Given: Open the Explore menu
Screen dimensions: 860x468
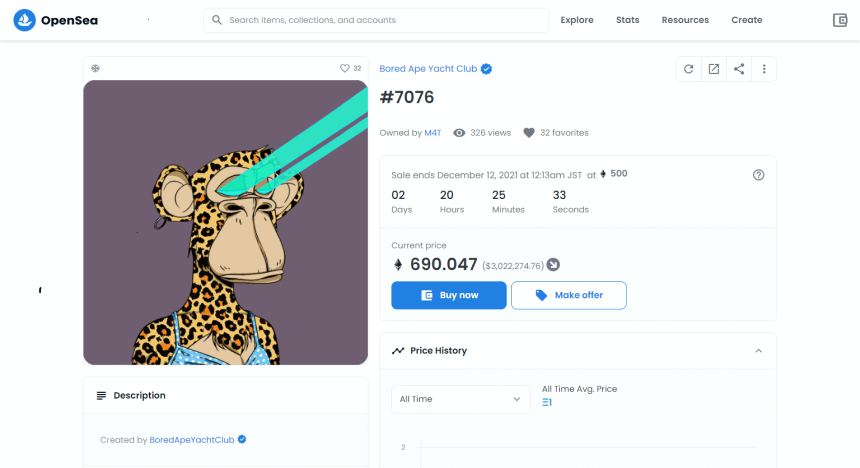Looking at the screenshot, I should pyautogui.click(x=577, y=20).
